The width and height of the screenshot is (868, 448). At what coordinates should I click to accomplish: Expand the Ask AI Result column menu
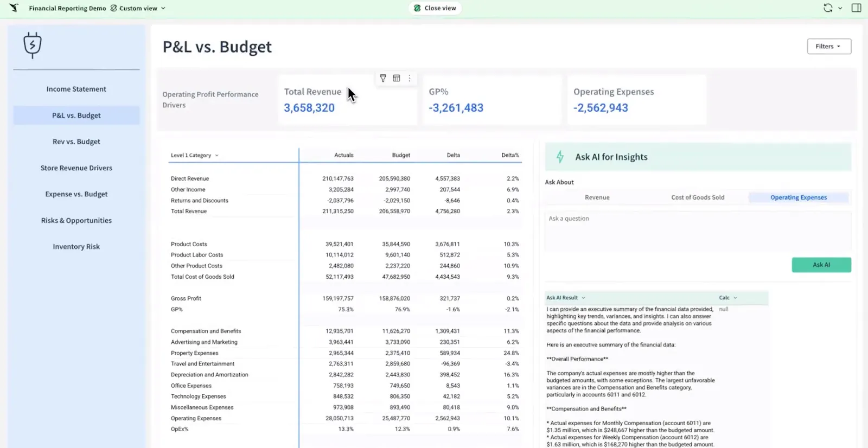[584, 298]
